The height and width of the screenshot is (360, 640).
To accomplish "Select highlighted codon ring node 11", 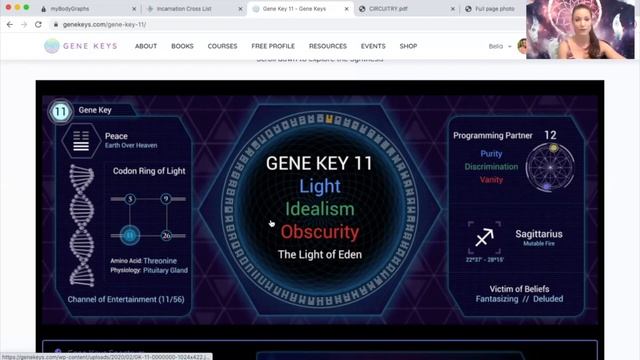I will coord(130,236).
